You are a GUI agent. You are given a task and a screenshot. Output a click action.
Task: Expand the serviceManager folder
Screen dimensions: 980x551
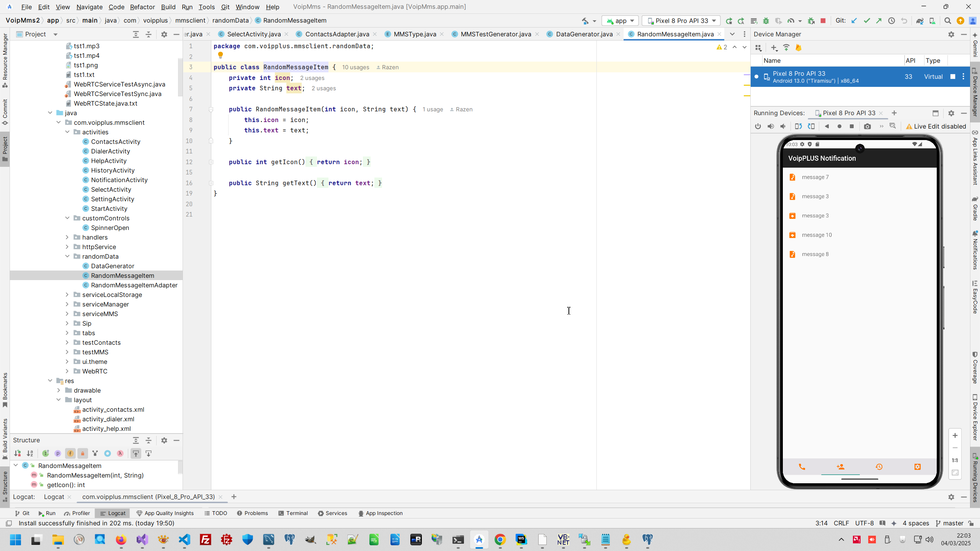[67, 304]
